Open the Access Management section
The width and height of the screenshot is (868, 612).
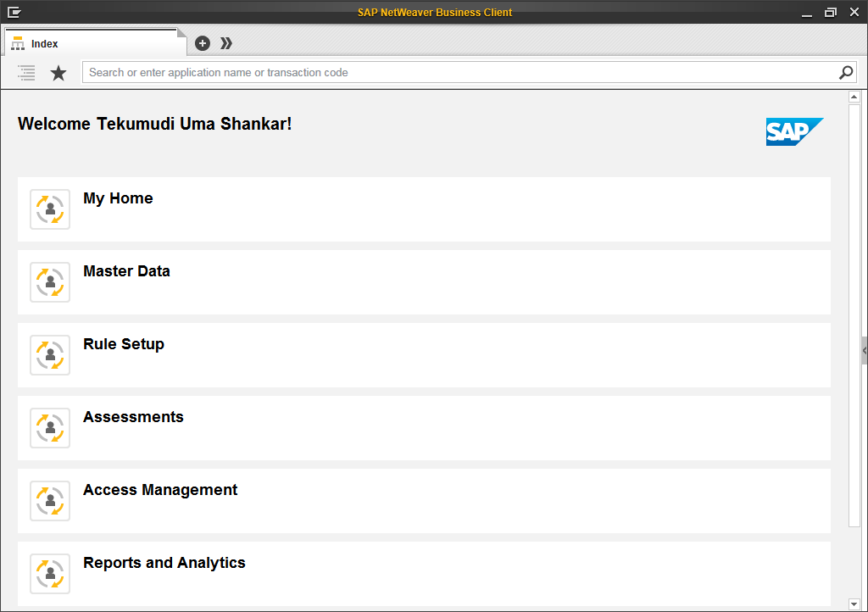159,490
